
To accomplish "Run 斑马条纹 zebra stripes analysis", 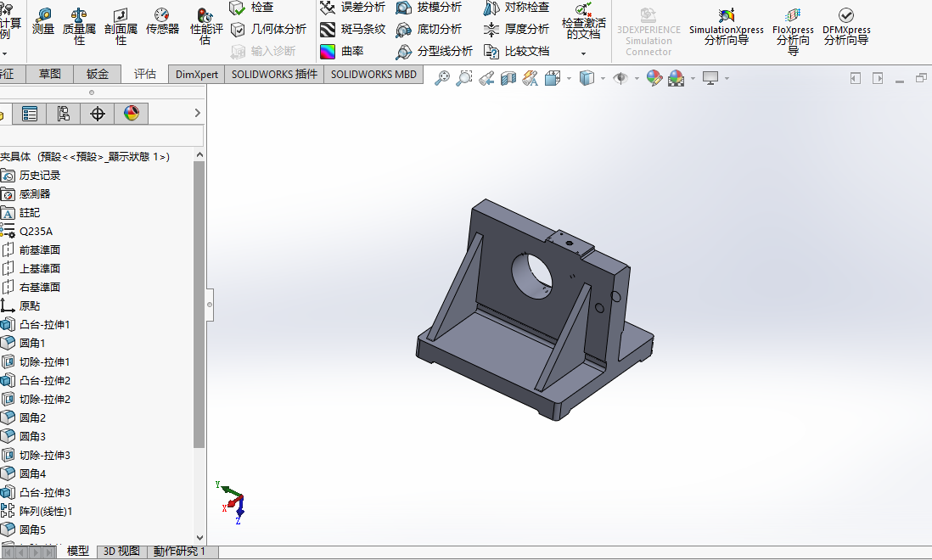I will [352, 29].
